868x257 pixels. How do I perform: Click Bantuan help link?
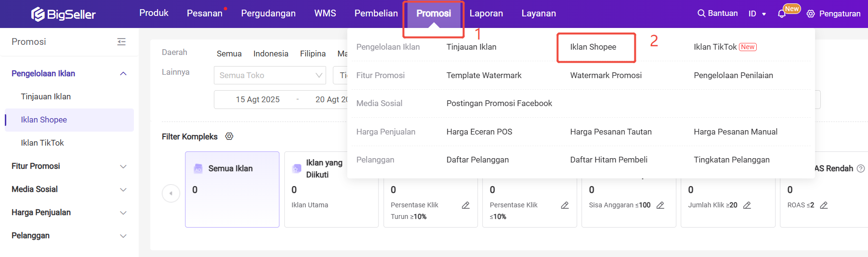click(723, 14)
